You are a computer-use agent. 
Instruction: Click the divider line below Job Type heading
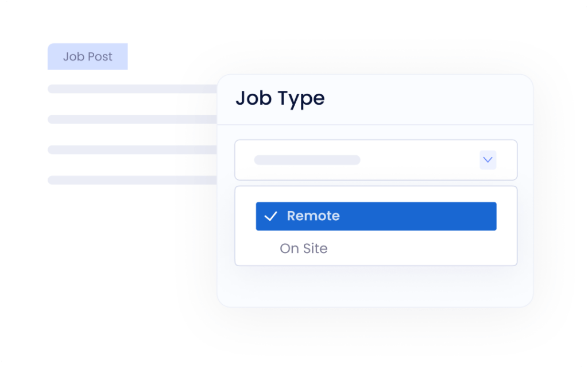coord(376,125)
